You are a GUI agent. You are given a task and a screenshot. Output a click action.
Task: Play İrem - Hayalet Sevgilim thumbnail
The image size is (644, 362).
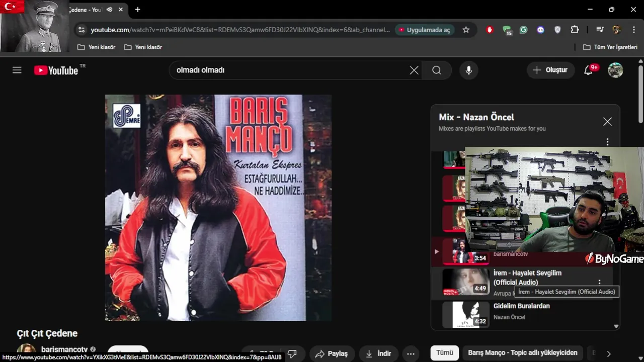pos(465,282)
